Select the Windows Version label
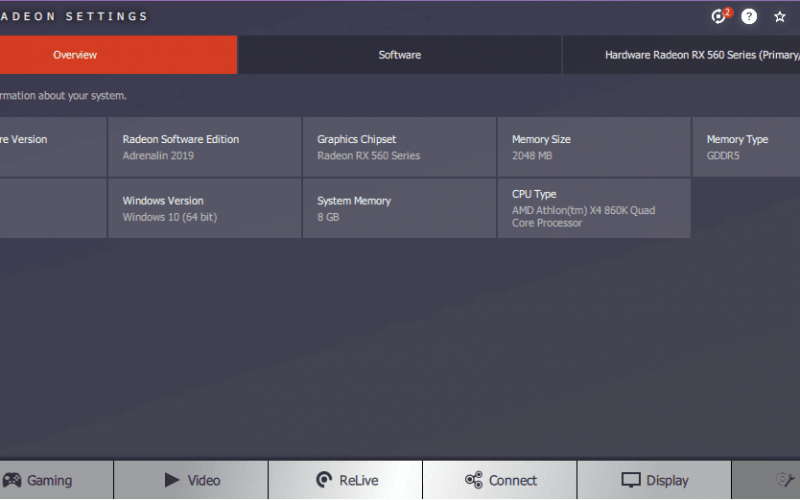The image size is (800, 500). [x=163, y=201]
